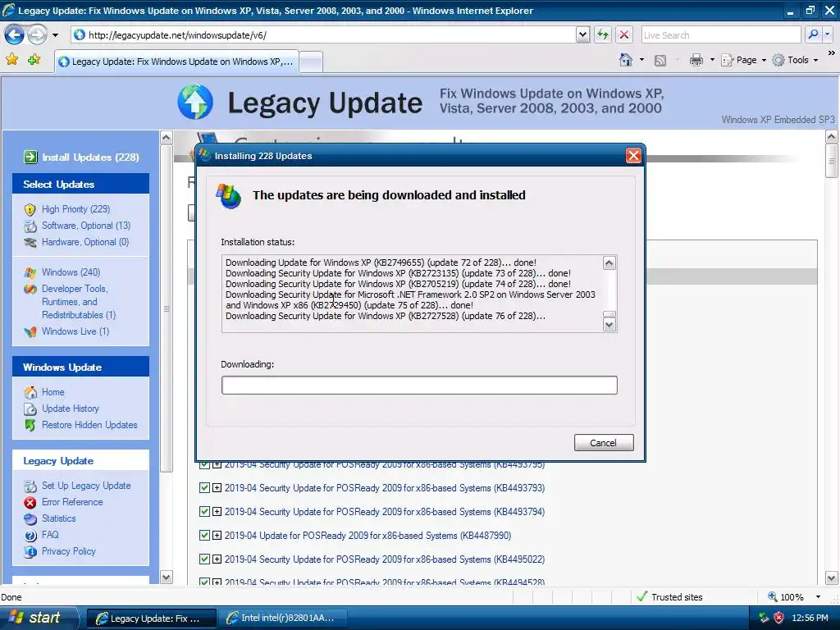Click the Hardware, Optional icon
Image resolution: width=840 pixels, height=630 pixels.
30,242
